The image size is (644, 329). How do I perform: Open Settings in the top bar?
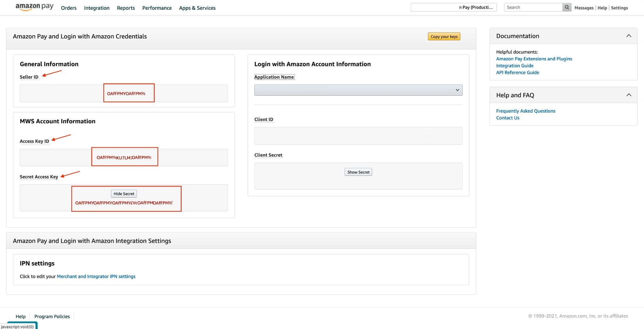[619, 8]
